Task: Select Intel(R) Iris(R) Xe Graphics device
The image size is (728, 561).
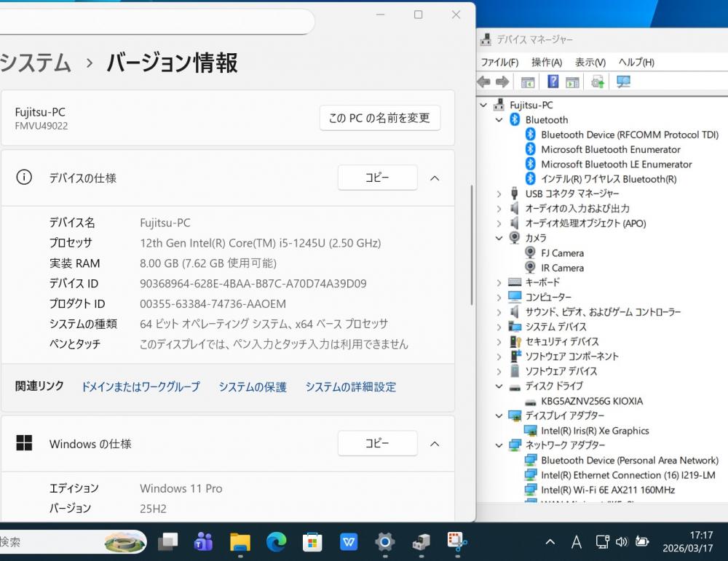Action: click(x=594, y=431)
